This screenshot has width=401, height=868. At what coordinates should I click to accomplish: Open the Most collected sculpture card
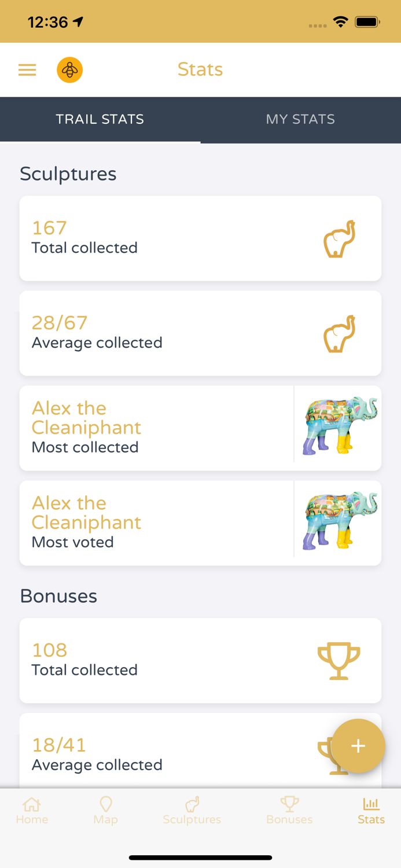156,428
